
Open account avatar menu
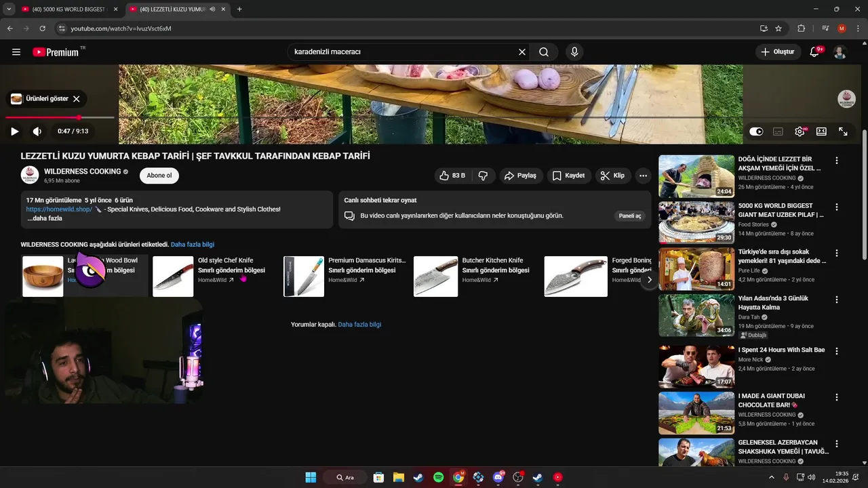point(840,52)
